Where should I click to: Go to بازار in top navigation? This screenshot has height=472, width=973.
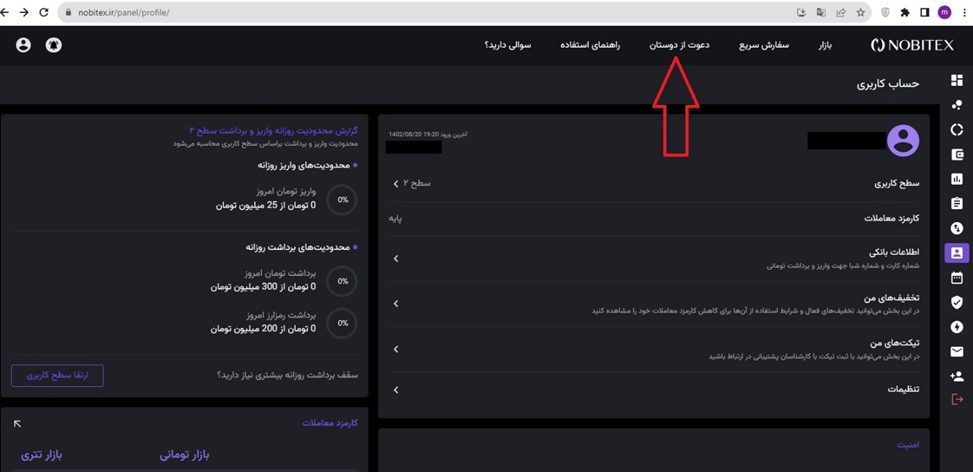tap(825, 46)
